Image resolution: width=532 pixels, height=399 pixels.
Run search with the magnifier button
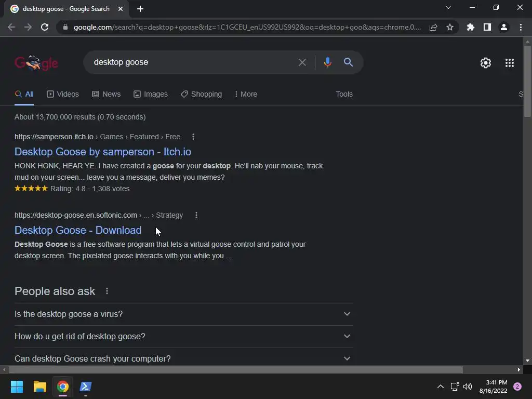click(x=348, y=62)
